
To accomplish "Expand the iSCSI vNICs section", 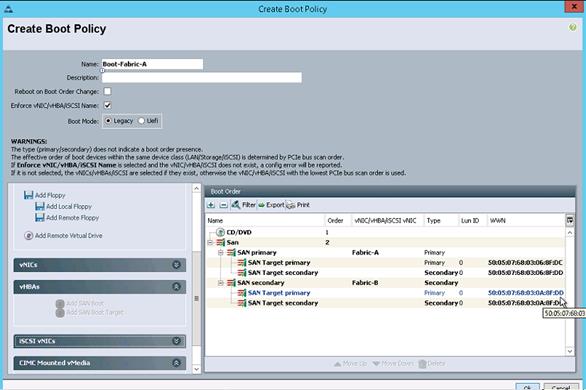I will [176, 341].
